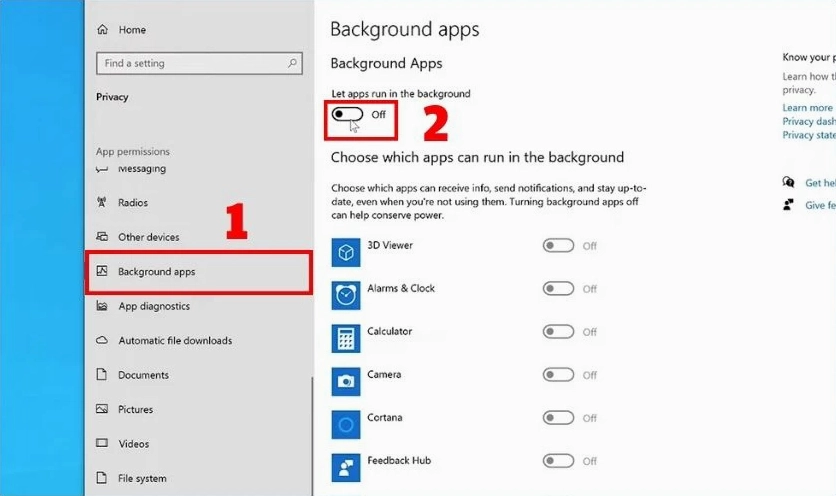Image resolution: width=836 pixels, height=496 pixels.
Task: Open the Privacy statement link
Action: pyautogui.click(x=809, y=135)
